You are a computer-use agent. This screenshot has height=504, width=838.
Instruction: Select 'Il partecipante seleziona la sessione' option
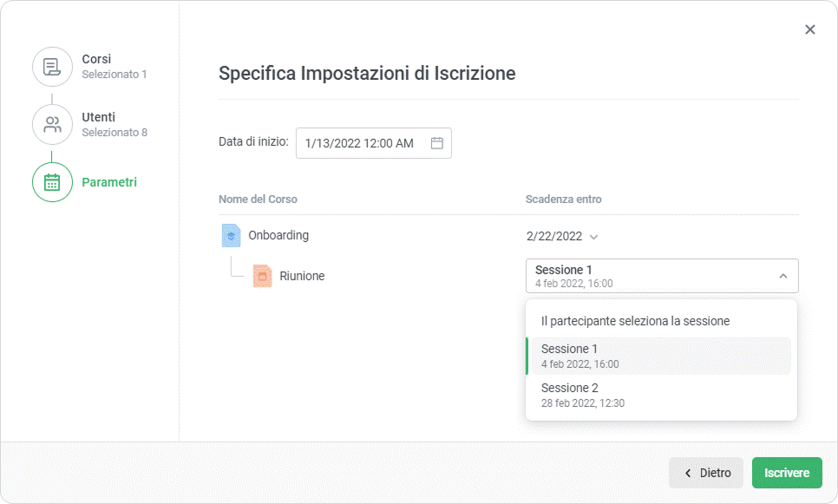[x=635, y=321]
